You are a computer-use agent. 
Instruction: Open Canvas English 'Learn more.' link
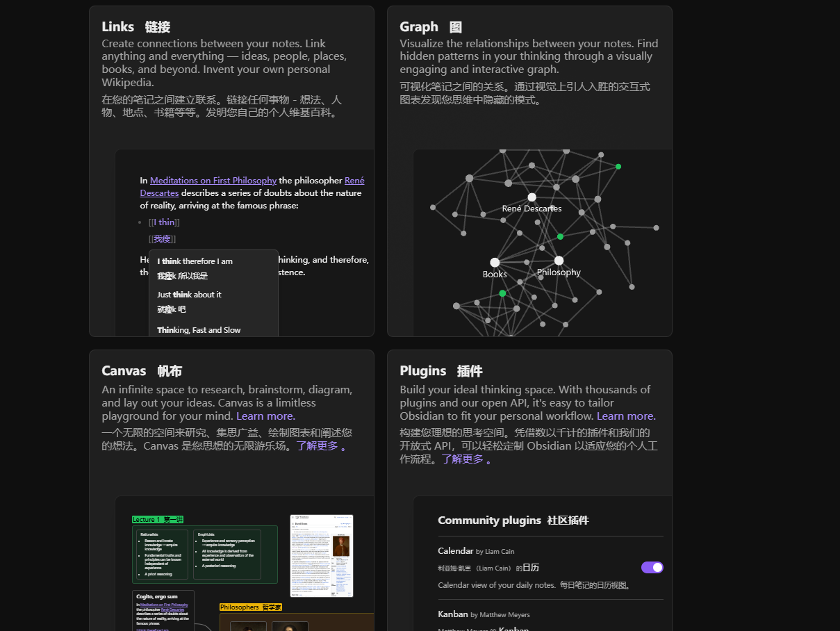click(265, 416)
